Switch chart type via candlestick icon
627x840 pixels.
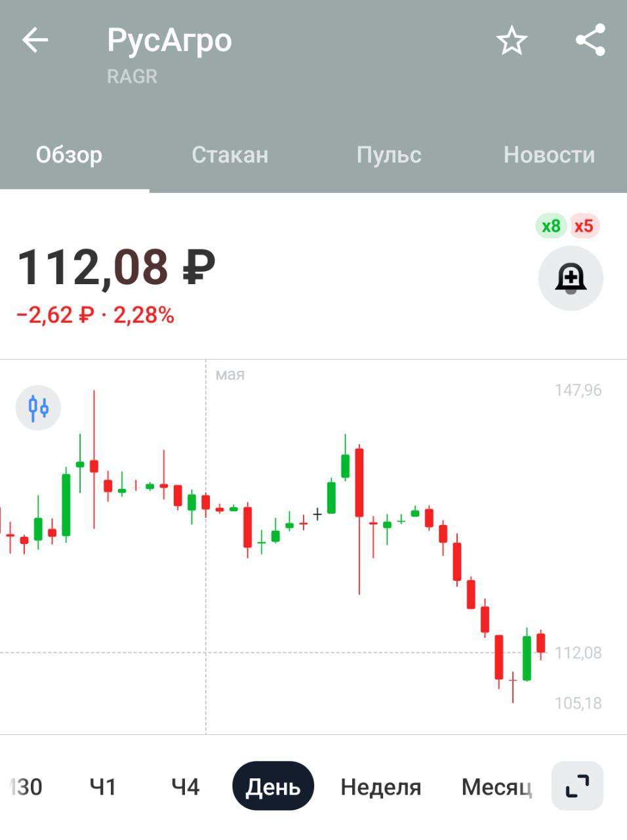click(38, 408)
